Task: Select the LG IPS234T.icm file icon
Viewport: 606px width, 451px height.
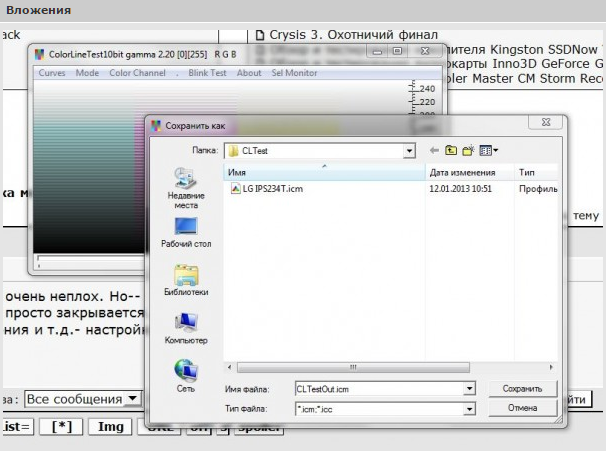Action: point(235,189)
